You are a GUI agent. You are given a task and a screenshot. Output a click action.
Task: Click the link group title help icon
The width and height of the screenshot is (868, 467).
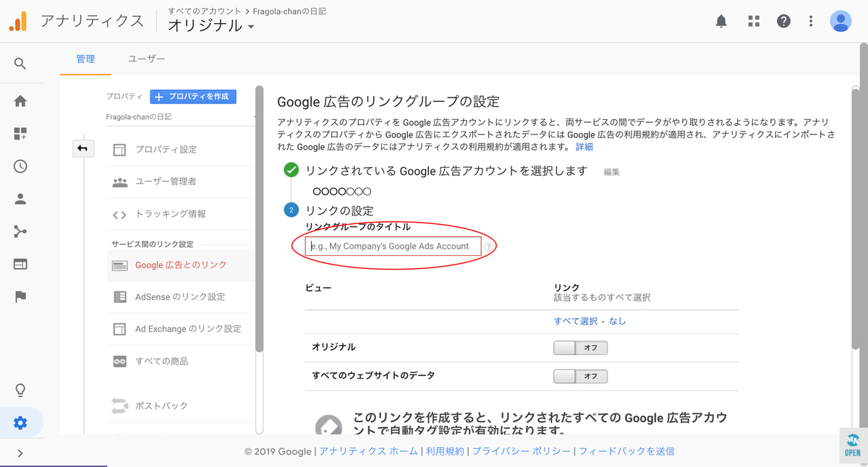[489, 247]
